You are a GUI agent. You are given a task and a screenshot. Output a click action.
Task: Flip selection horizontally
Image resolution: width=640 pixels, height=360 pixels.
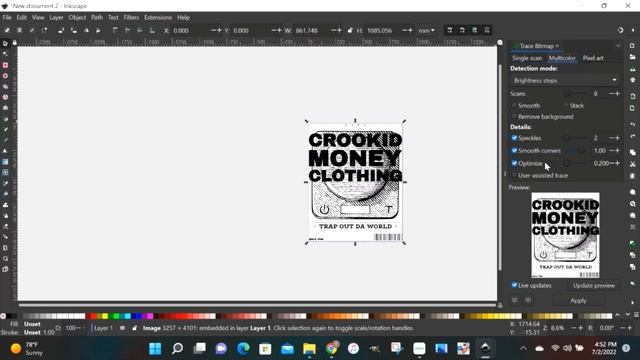[86, 30]
